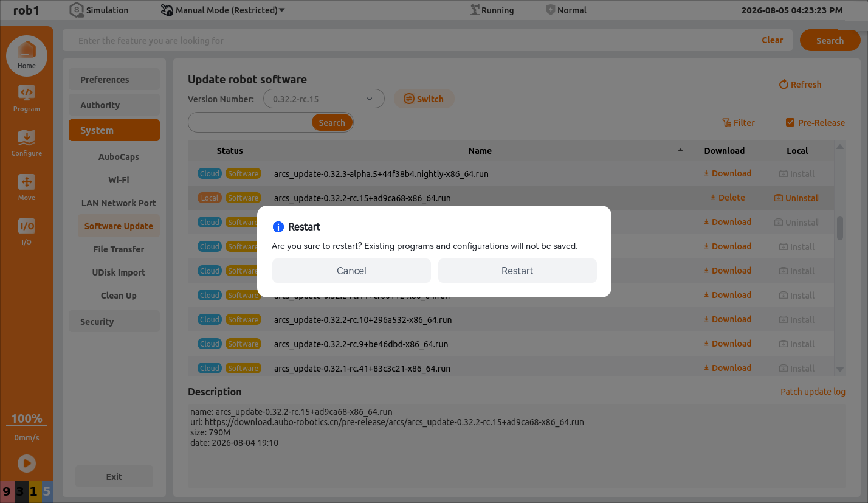The image size is (868, 503).
Task: Open the Version Number dropdown
Action: click(324, 99)
